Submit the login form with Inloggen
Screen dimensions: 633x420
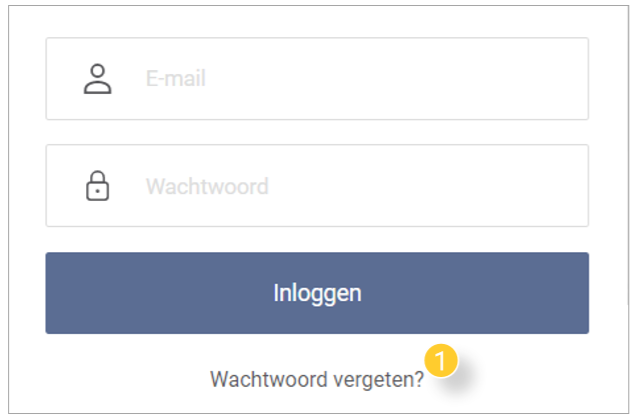click(317, 293)
